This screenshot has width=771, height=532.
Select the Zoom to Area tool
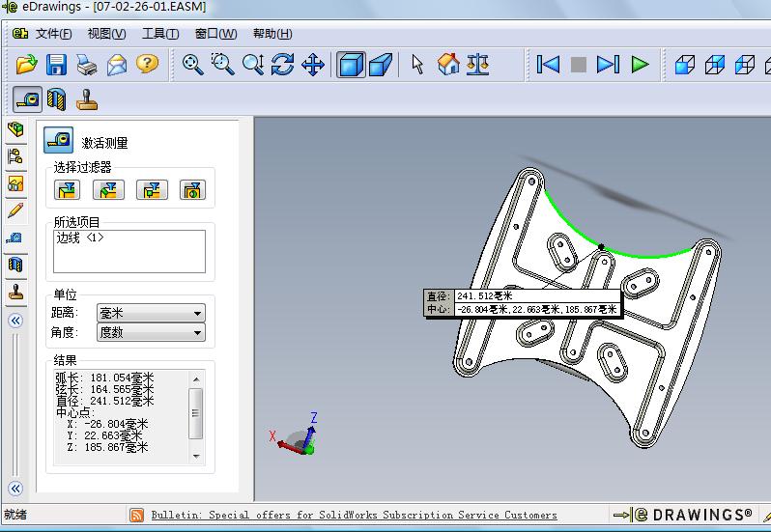223,64
